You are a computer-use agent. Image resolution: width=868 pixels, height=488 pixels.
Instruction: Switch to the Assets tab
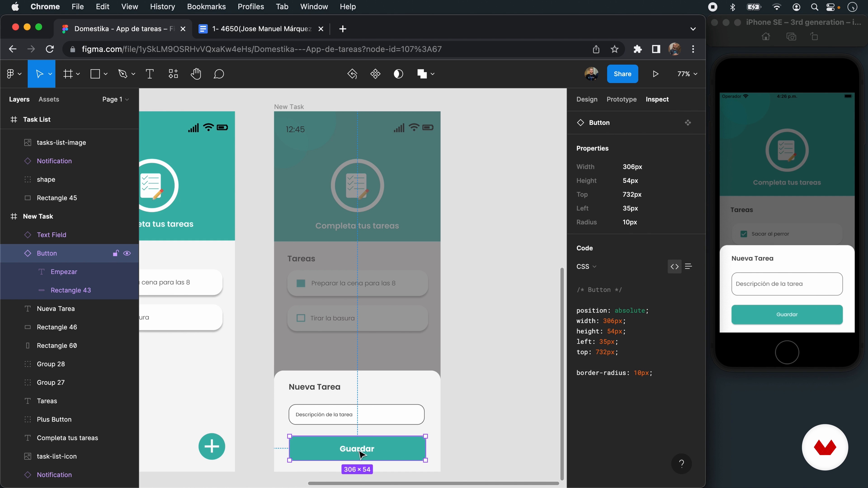pyautogui.click(x=49, y=99)
